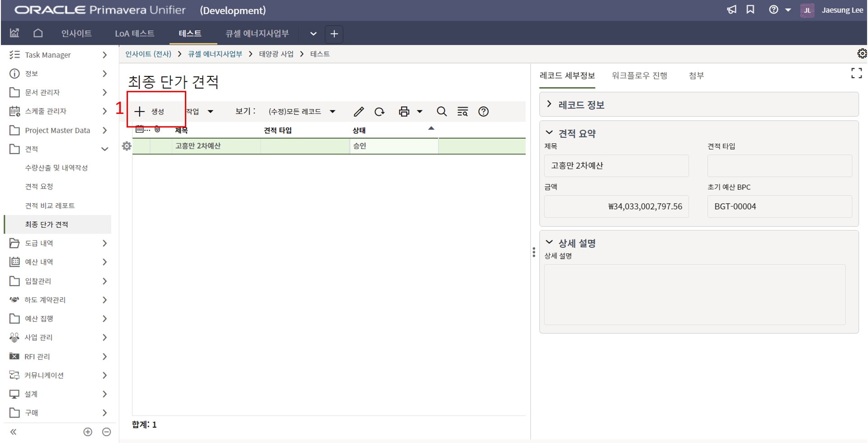This screenshot has height=443, width=868.
Task: Click the print icon in toolbar
Action: point(404,112)
